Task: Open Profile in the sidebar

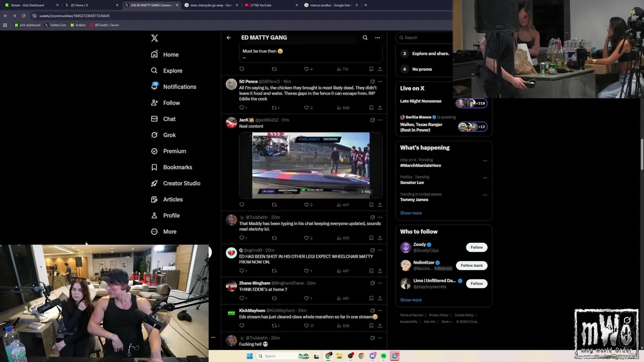Action: pyautogui.click(x=165, y=215)
